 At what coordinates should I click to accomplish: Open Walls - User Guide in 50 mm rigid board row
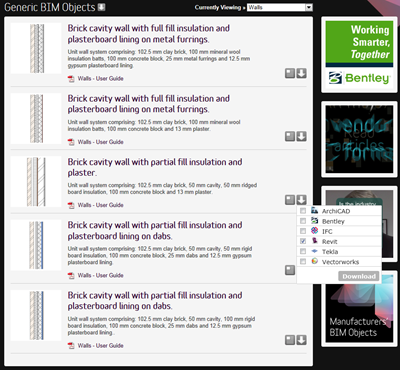click(x=100, y=276)
